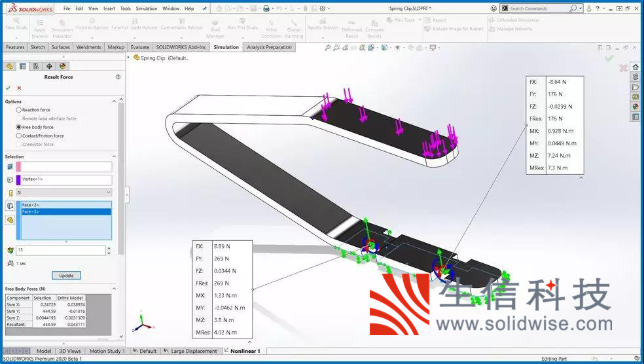
Task: Open the DimXpertManager crosshair tab
Action: (x=49, y=66)
